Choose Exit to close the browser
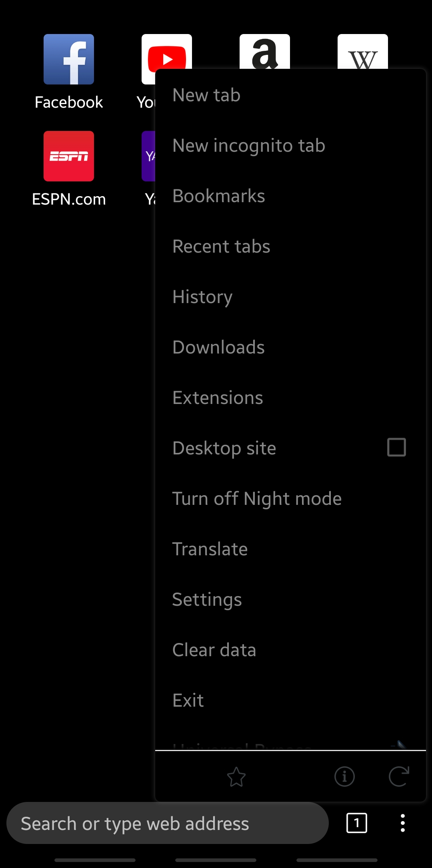Image resolution: width=432 pixels, height=868 pixels. point(188,700)
